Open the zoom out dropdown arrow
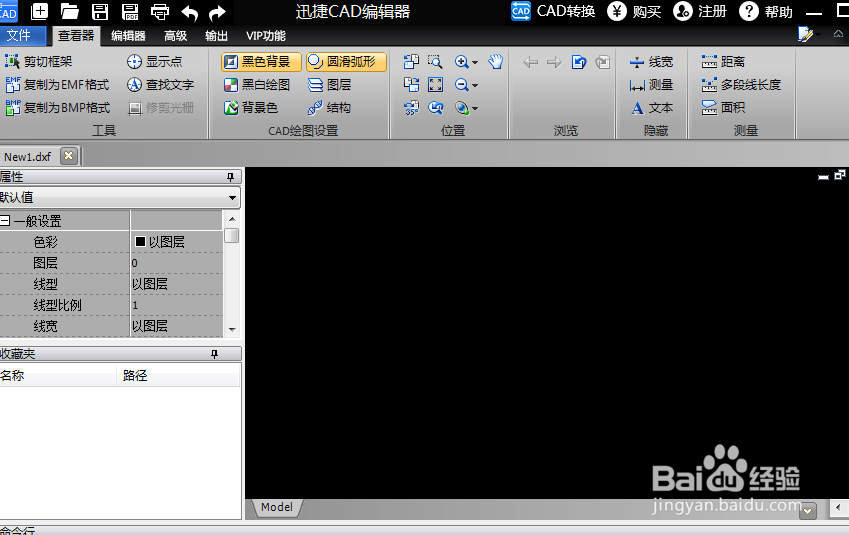 (x=475, y=86)
